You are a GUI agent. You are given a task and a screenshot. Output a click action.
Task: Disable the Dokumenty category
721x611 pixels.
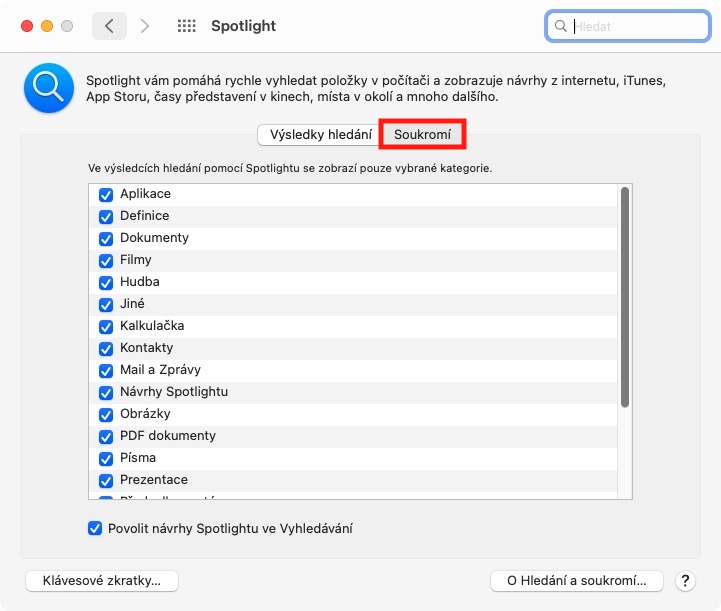click(x=106, y=239)
